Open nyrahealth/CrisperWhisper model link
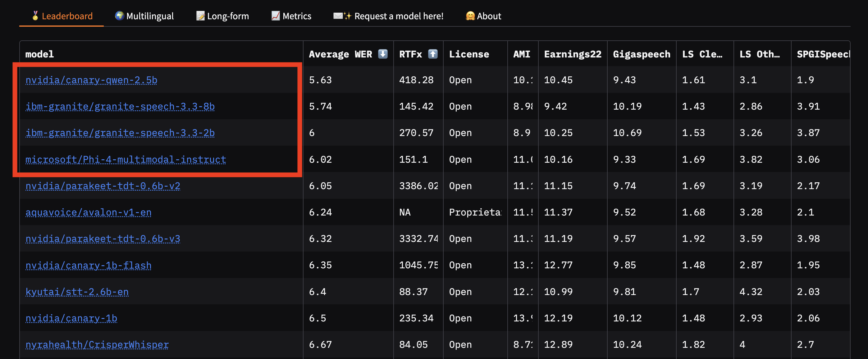This screenshot has height=359, width=868. pos(97,344)
